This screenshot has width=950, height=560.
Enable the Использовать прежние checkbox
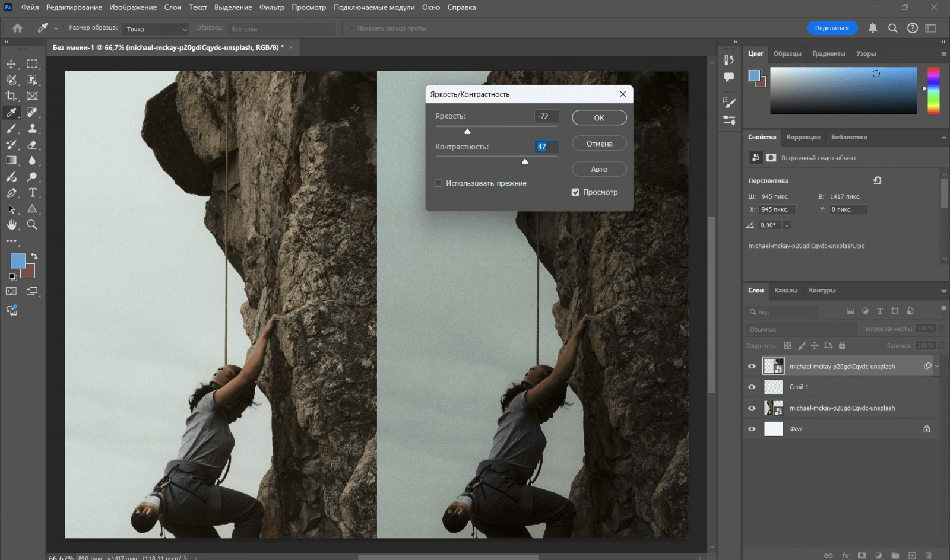tap(439, 183)
